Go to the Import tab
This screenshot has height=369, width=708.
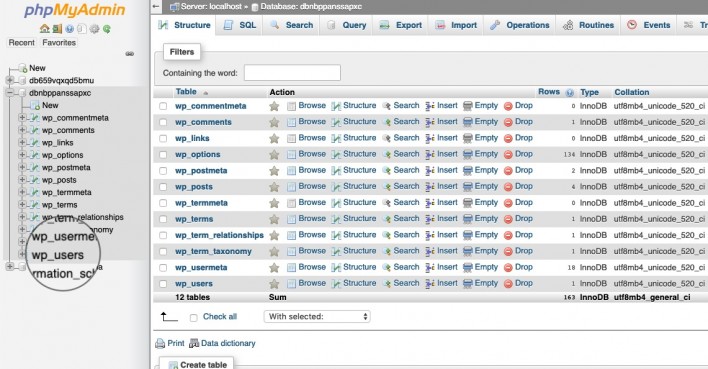[x=456, y=25]
